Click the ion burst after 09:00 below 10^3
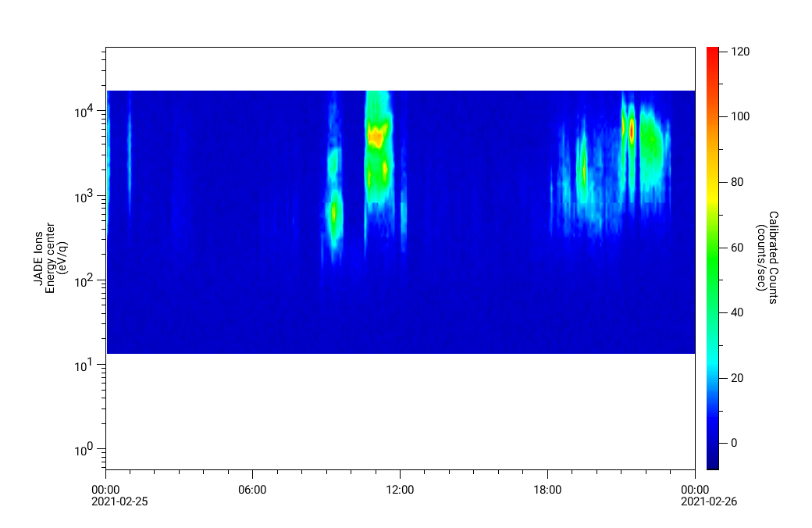Image resolution: width=812 pixels, height=528 pixels. [x=334, y=215]
